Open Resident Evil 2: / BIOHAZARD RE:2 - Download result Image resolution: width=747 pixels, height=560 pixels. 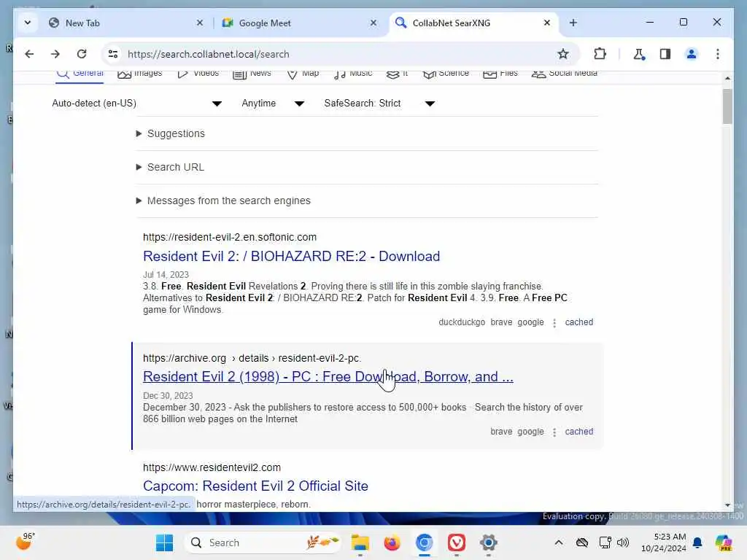coord(291,256)
